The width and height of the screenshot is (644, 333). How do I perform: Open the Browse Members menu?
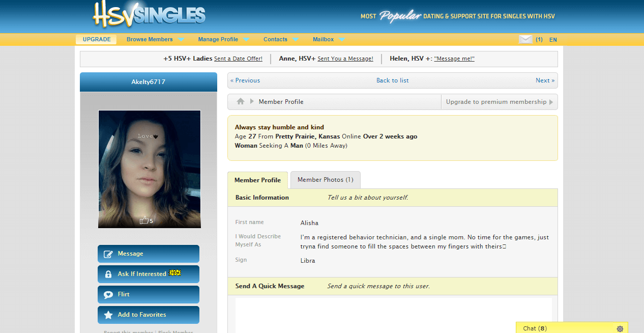point(150,39)
